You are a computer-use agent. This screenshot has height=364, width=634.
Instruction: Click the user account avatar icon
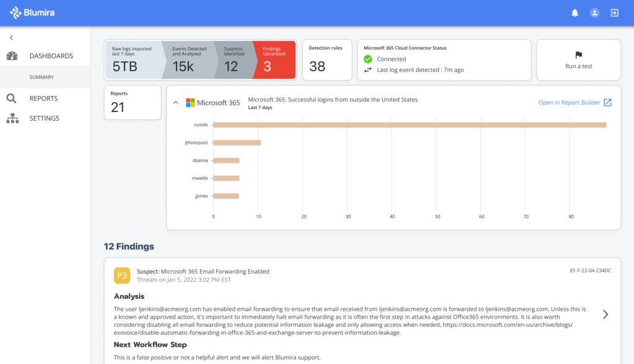click(594, 12)
